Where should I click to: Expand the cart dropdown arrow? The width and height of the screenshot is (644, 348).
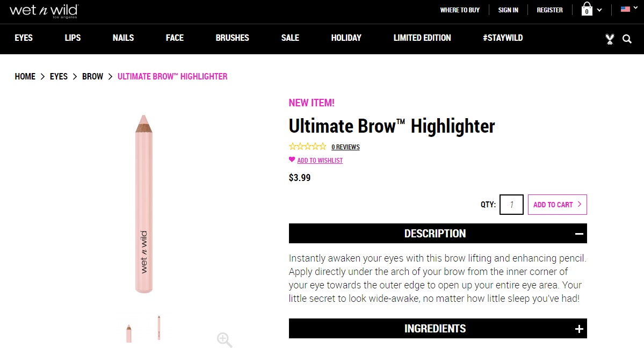click(x=599, y=10)
